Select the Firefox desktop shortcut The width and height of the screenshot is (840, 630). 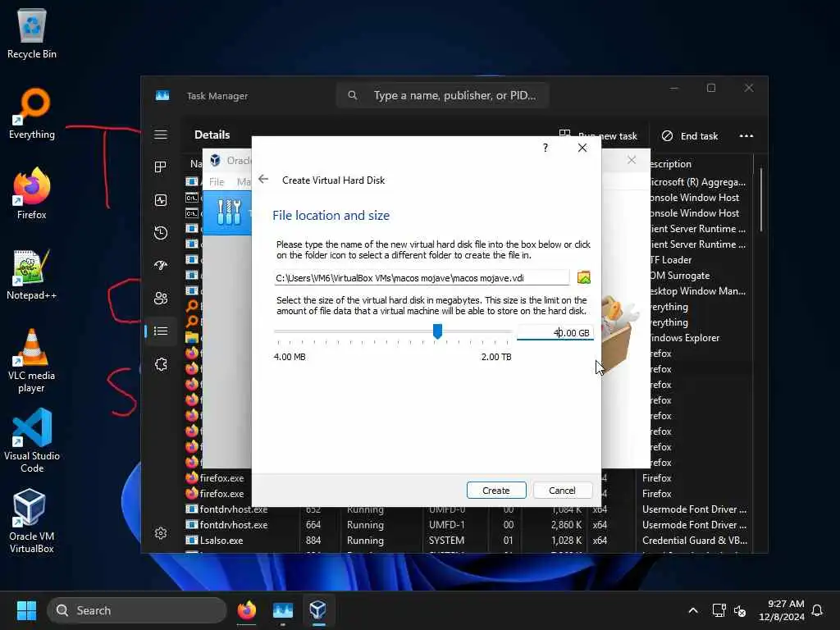tap(32, 194)
